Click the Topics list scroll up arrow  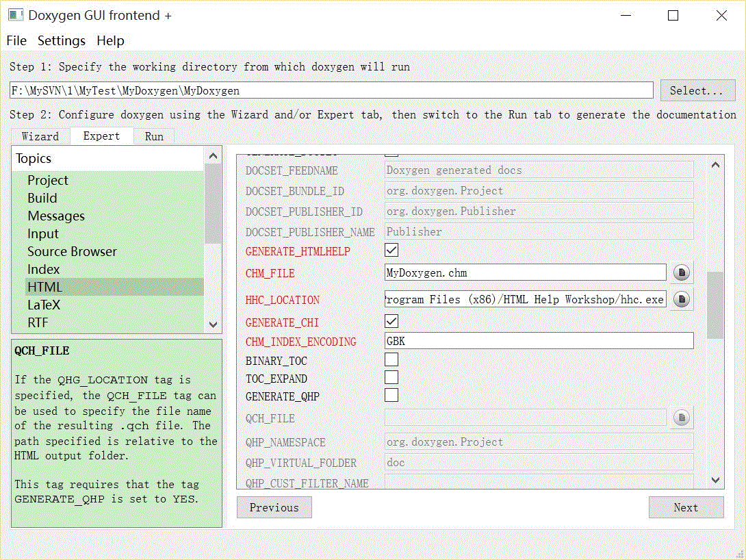pos(213,155)
